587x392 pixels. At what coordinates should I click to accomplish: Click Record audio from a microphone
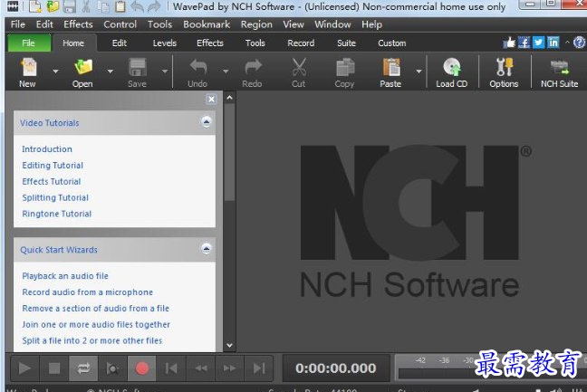pos(87,292)
